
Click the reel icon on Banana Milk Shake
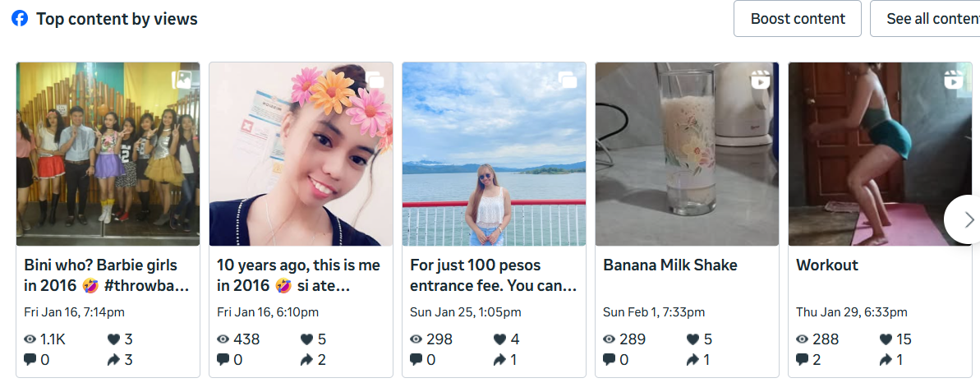tap(760, 80)
